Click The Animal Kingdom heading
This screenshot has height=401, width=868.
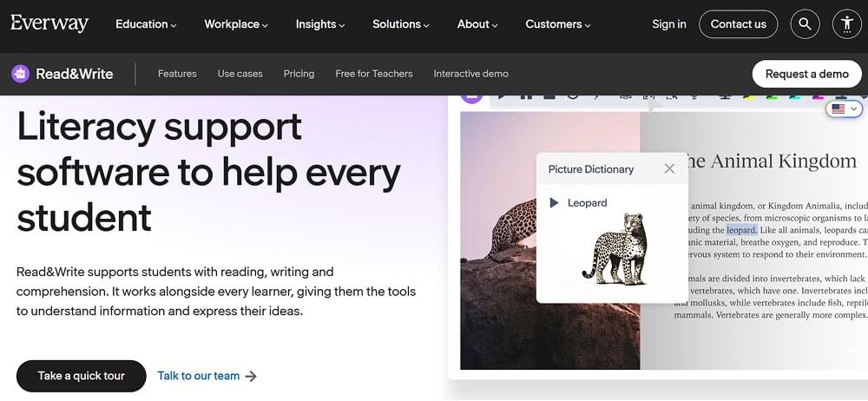pyautogui.click(x=771, y=161)
